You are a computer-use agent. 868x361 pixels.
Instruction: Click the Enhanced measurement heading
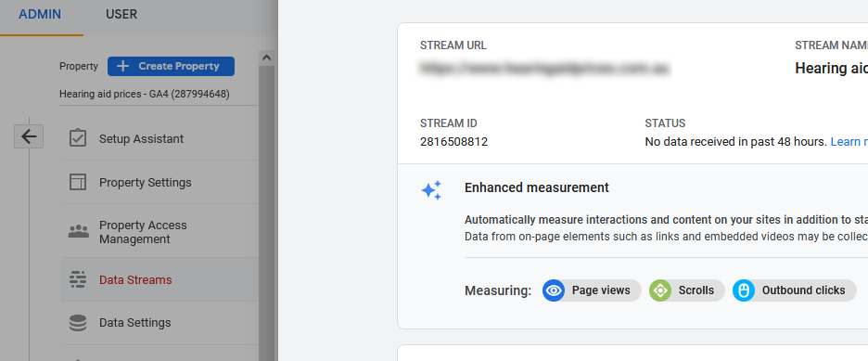(536, 187)
